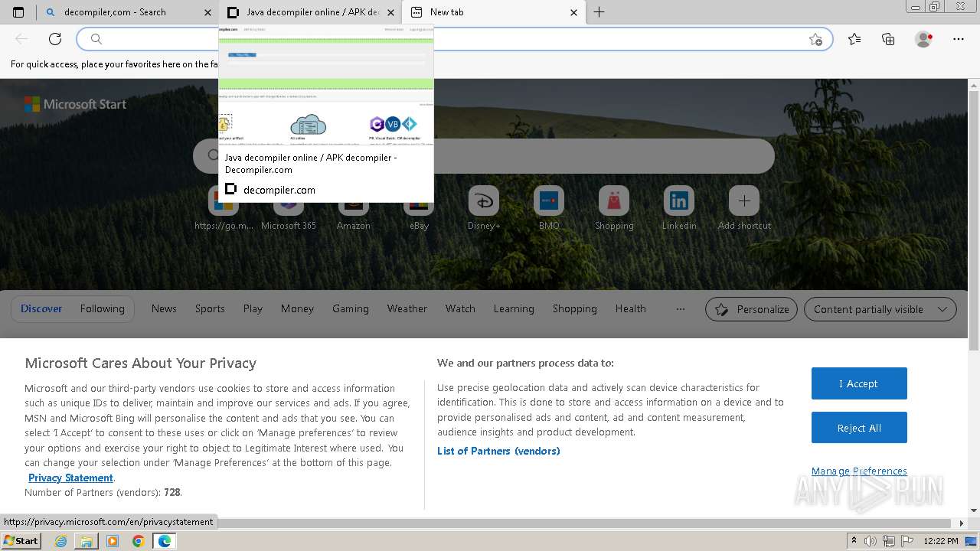Open the Watch category

pos(460,308)
